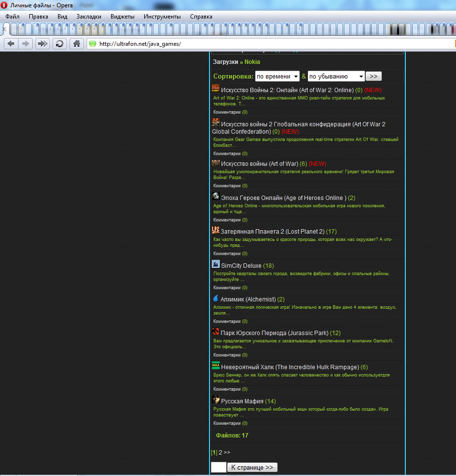456x476 pixels.
Task: Click the browser Back arrow button
Action: click(x=11, y=44)
